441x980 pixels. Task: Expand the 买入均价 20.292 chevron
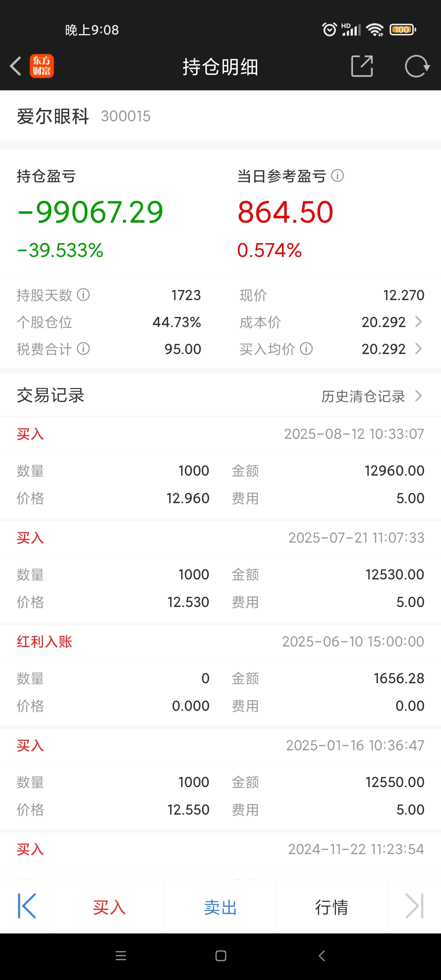pyautogui.click(x=419, y=349)
